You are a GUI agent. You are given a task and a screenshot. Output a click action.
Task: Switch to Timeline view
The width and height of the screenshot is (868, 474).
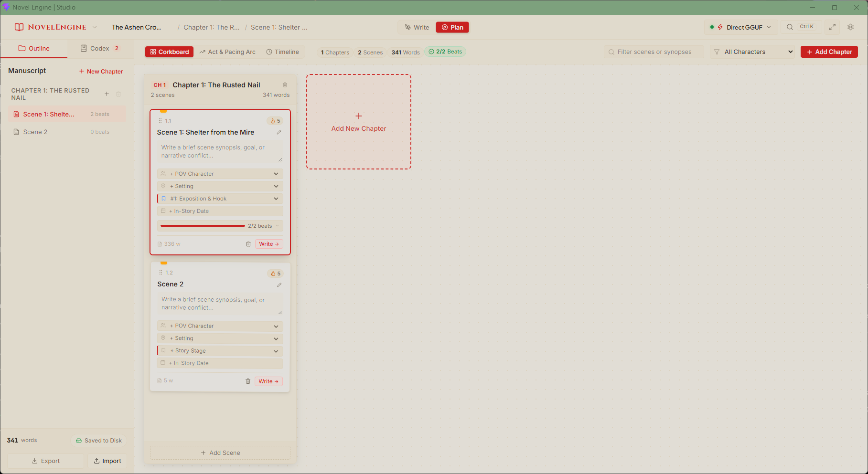(x=282, y=52)
